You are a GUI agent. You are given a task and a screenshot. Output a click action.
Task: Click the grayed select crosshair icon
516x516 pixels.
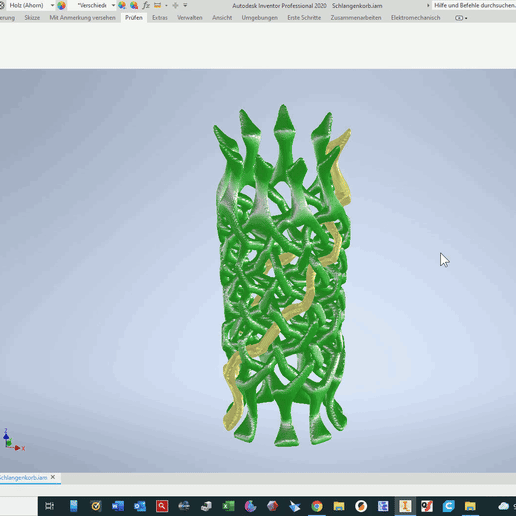[175, 5]
